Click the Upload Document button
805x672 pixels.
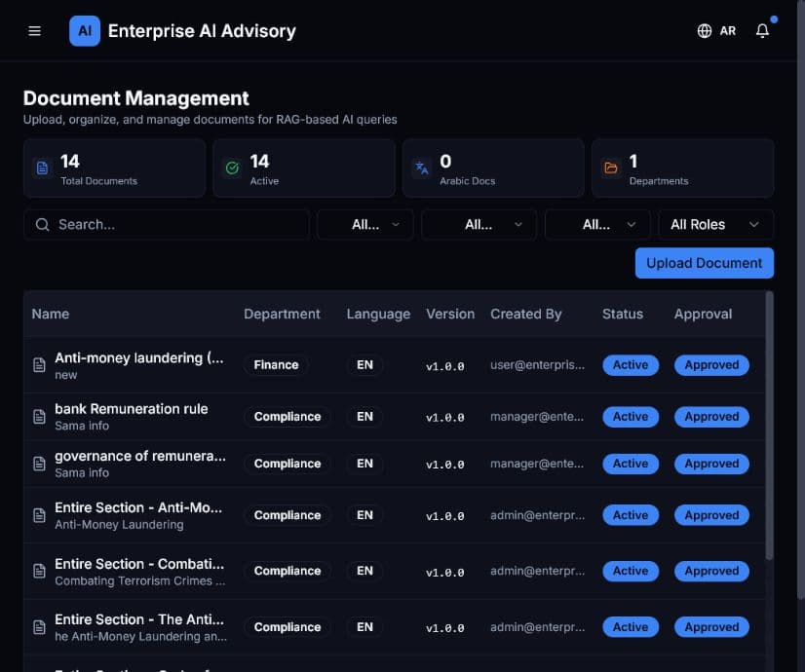tap(704, 263)
